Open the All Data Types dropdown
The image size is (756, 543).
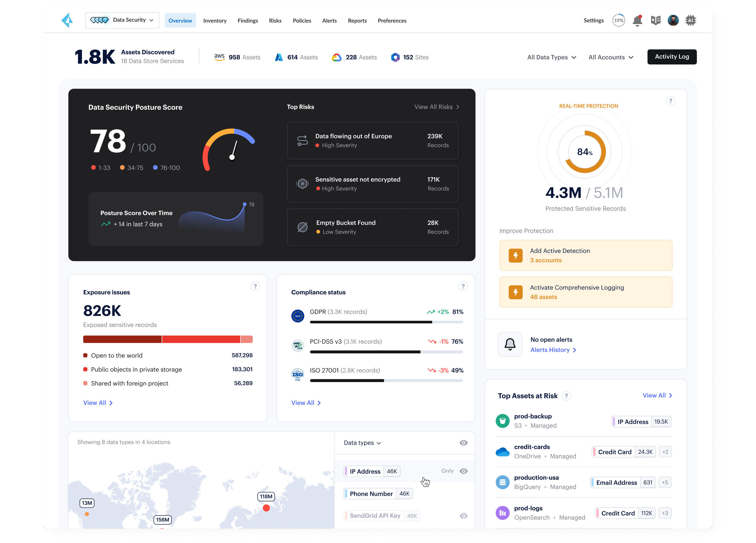[551, 57]
